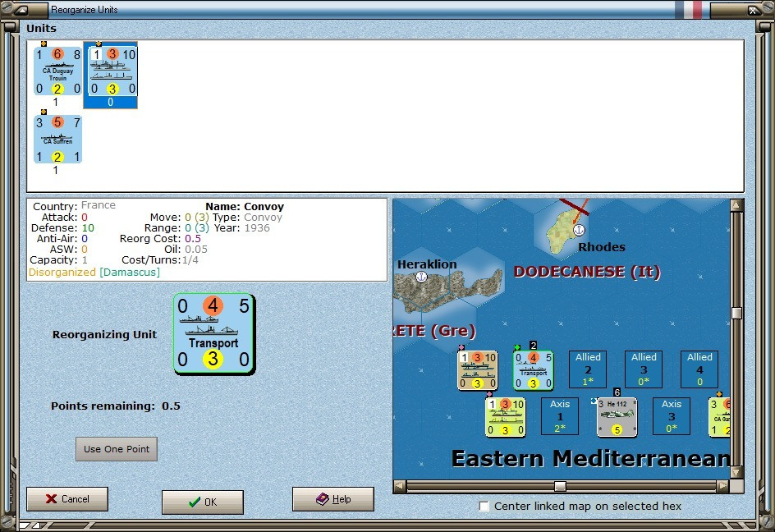
Task: Cancel the reorganize dialog
Action: [x=67, y=499]
